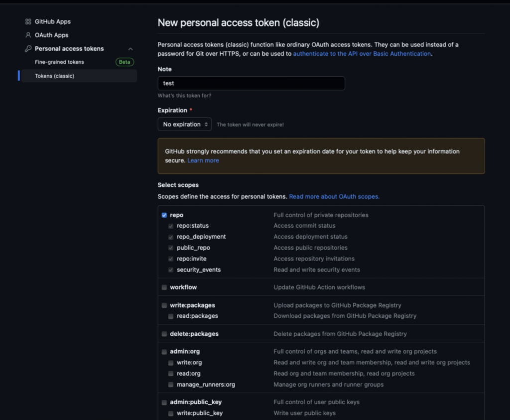Viewport: 510px width, 420px height.
Task: Select Tokens (classic) in the sidebar
Action: point(54,76)
